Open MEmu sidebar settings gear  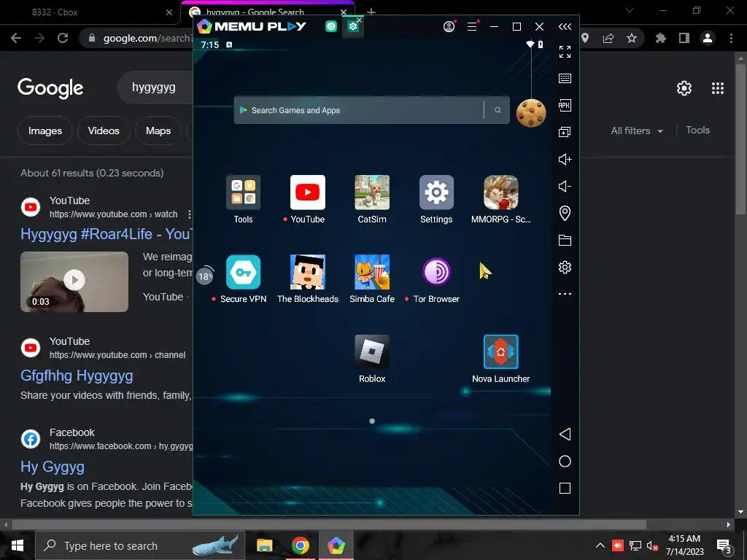coord(565,267)
